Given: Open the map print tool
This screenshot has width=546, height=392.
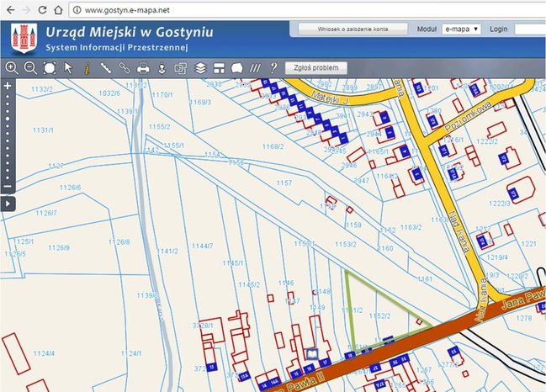Looking at the screenshot, I should pyautogui.click(x=143, y=68).
